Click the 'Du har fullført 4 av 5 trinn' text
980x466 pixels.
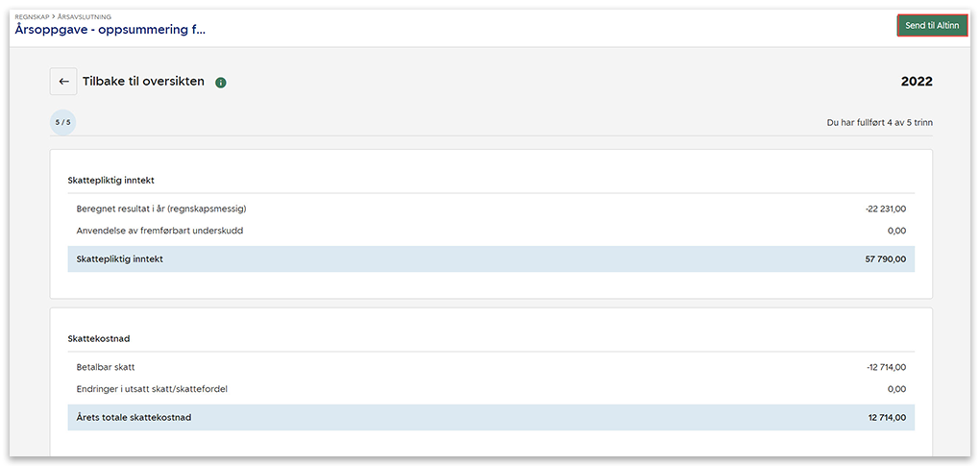point(879,123)
